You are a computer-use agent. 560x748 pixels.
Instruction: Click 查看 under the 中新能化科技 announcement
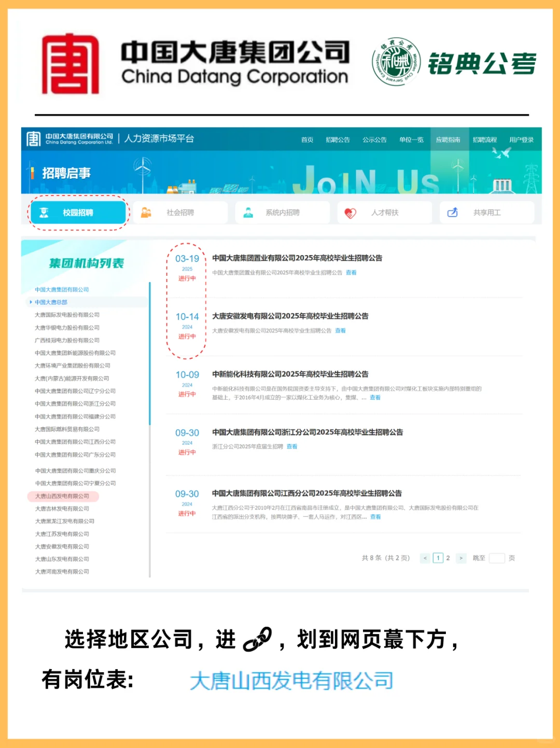coord(375,398)
